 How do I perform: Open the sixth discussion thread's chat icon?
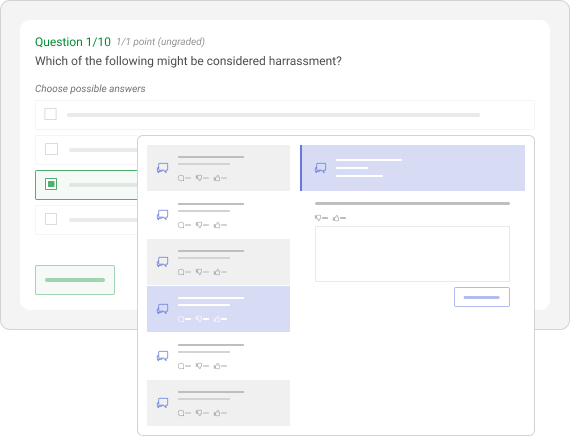pyautogui.click(x=162, y=403)
